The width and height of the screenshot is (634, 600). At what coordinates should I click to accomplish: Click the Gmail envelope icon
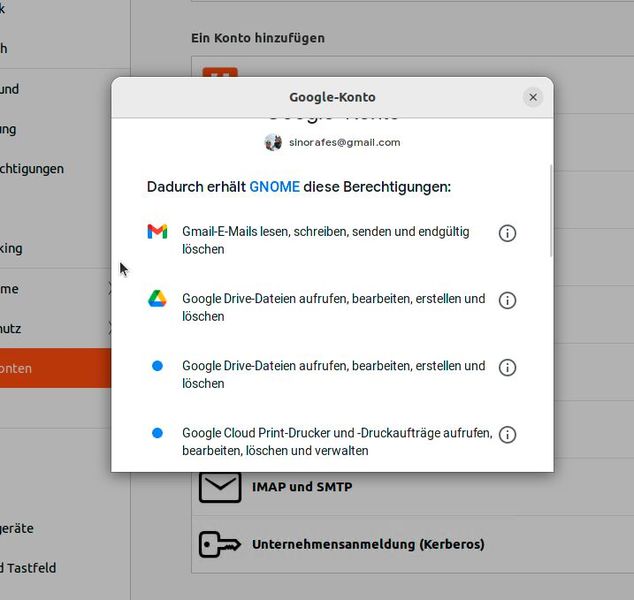[x=157, y=231]
